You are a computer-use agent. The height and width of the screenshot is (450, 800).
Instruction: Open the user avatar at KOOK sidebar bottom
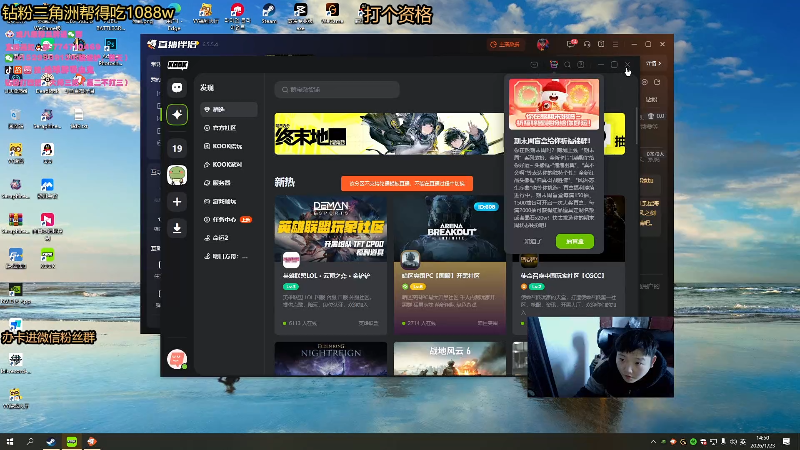[177, 359]
